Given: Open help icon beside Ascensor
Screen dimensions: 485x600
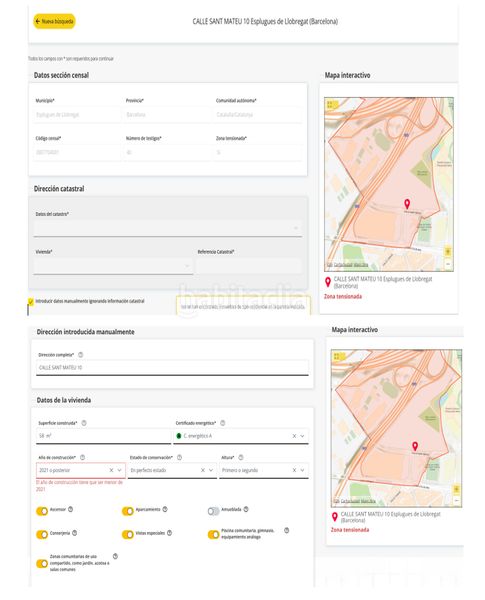Looking at the screenshot, I should point(70,509).
